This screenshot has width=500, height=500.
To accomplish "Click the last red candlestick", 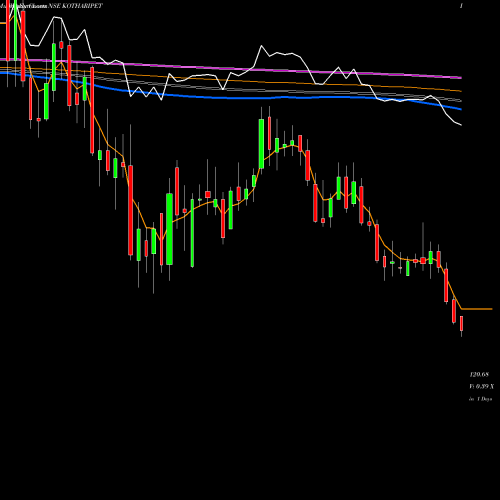I will pos(462,323).
